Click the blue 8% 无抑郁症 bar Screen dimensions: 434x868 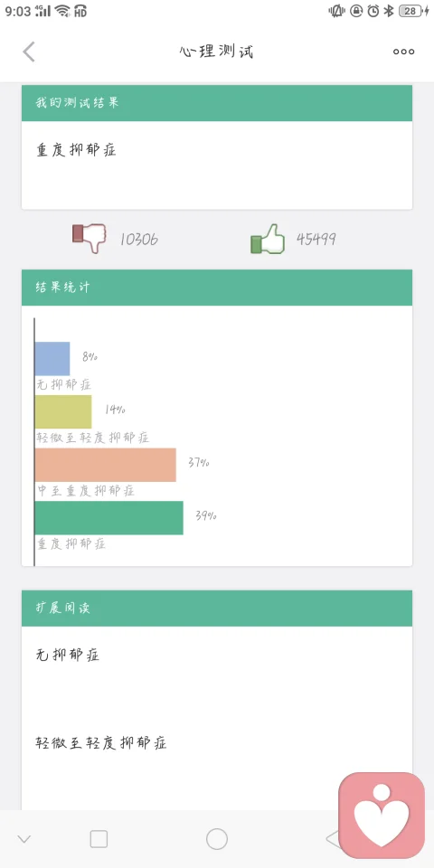coord(52,359)
